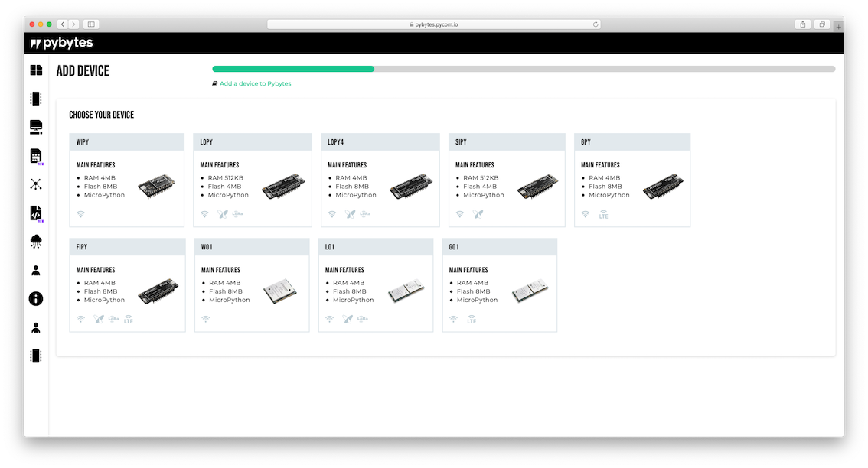The image size is (868, 468).
Task: Click the Pybytes logo in the header
Action: click(62, 44)
